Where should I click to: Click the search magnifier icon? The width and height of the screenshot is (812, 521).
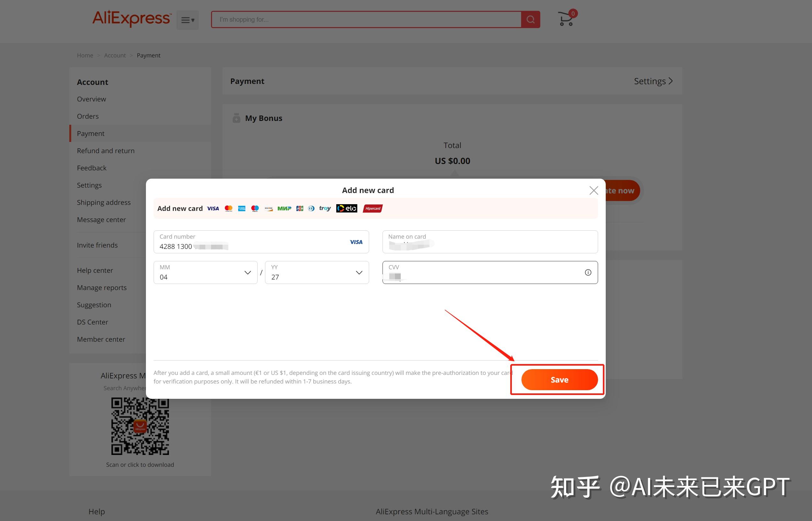point(530,19)
